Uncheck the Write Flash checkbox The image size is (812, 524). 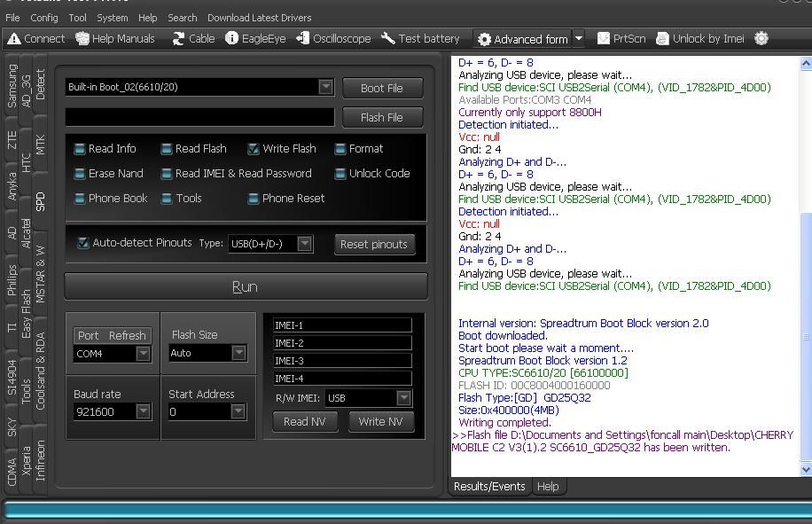[254, 149]
